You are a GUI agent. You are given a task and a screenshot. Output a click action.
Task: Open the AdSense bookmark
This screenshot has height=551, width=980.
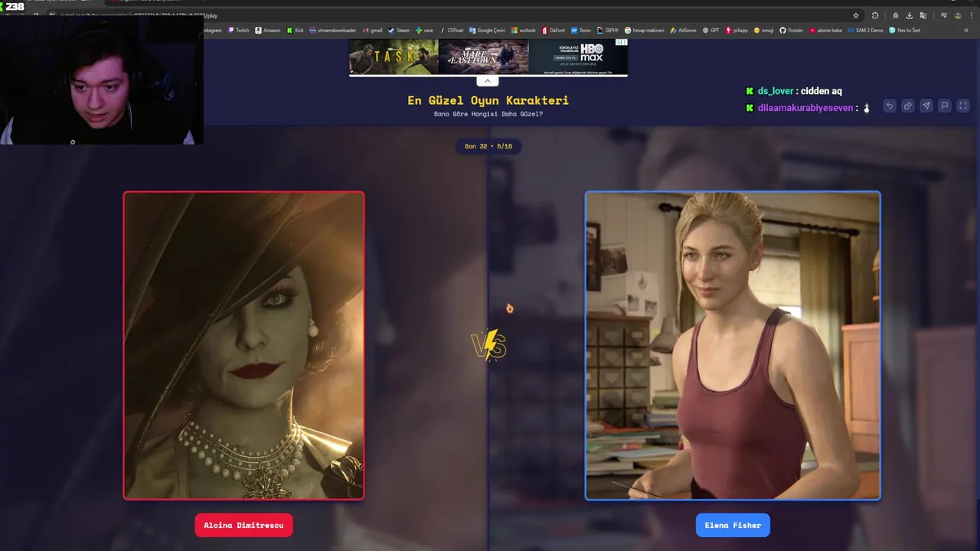point(683,31)
